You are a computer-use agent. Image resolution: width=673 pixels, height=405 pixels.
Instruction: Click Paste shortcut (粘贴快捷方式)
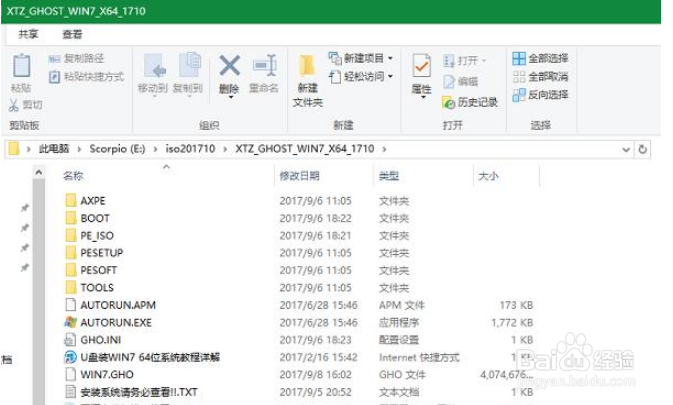pyautogui.click(x=87, y=77)
